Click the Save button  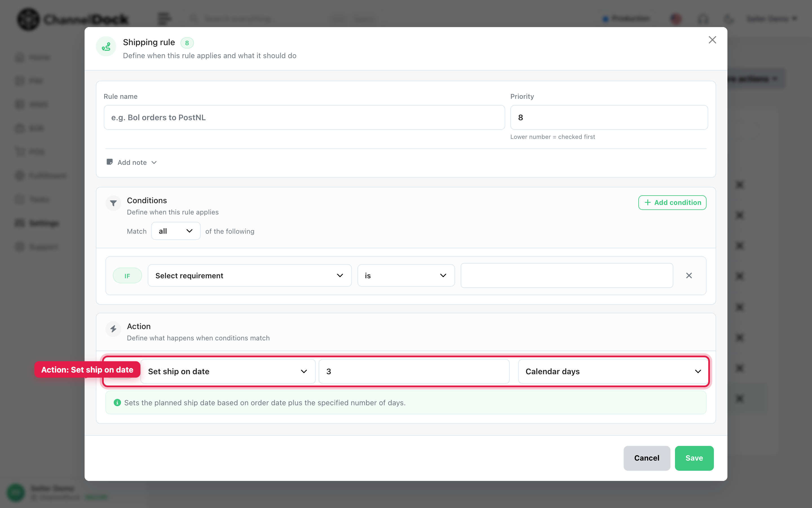(x=694, y=458)
